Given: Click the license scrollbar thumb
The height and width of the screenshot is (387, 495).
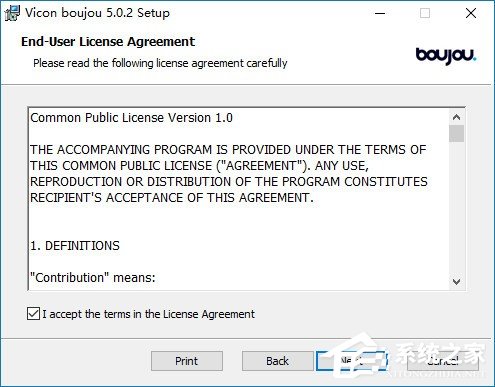Looking at the screenshot, I should [x=456, y=133].
